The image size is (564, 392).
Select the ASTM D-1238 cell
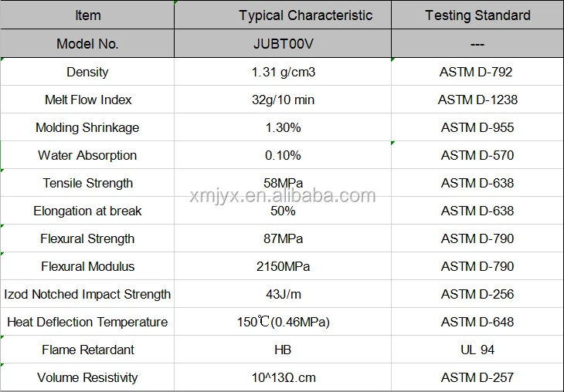coord(477,100)
